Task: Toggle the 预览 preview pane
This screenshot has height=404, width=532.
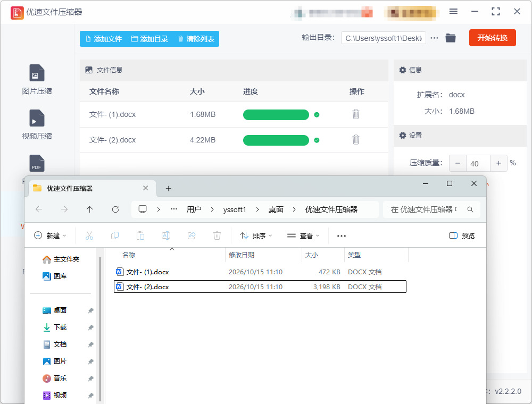Action: (x=461, y=235)
